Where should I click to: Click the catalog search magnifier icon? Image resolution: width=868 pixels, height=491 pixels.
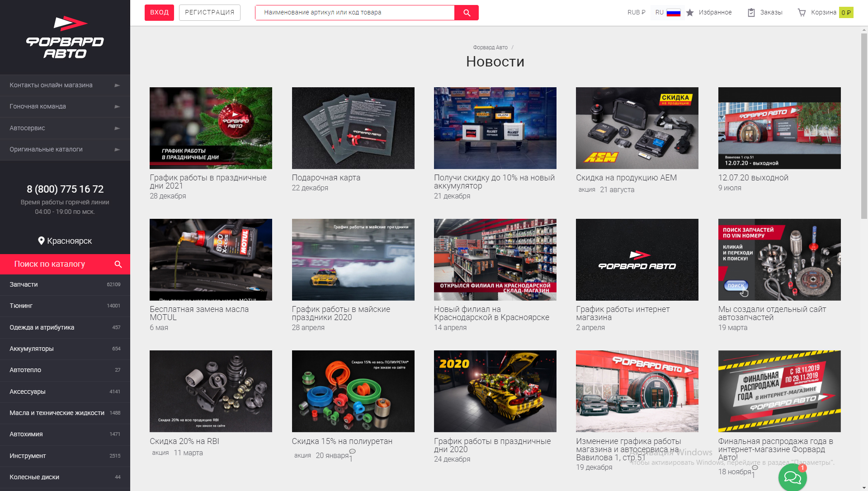click(118, 264)
